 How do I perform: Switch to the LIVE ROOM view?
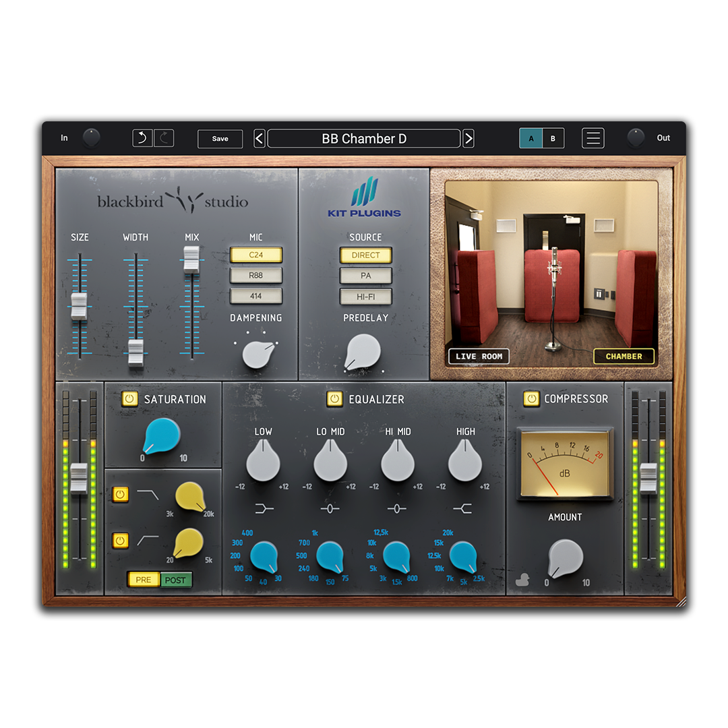479,356
